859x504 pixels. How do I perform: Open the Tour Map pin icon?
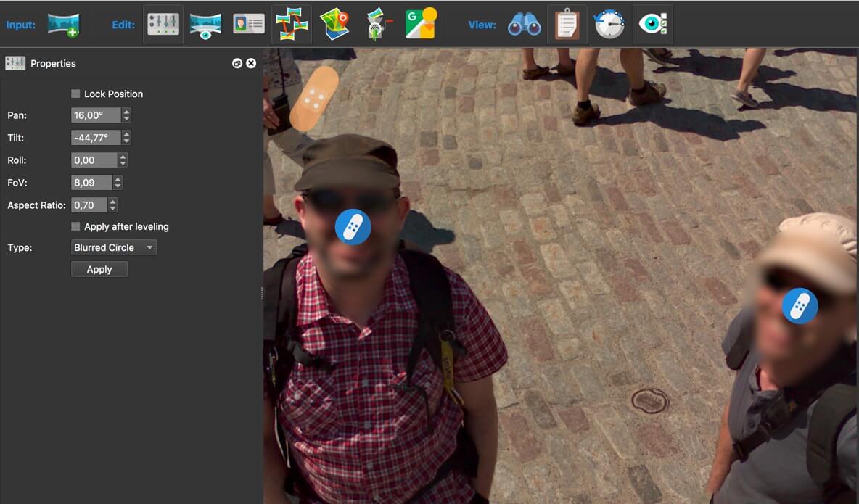coord(334,24)
